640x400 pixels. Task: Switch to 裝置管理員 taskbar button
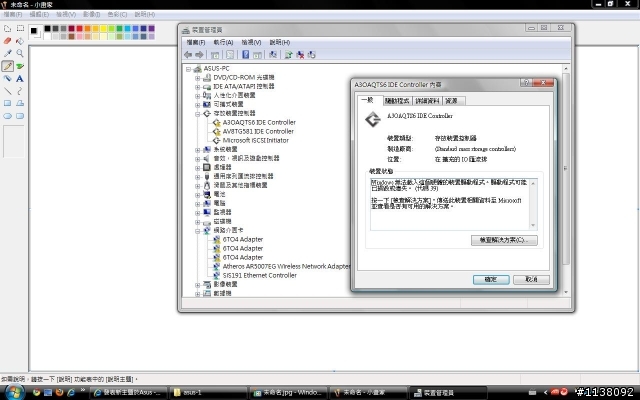point(448,392)
